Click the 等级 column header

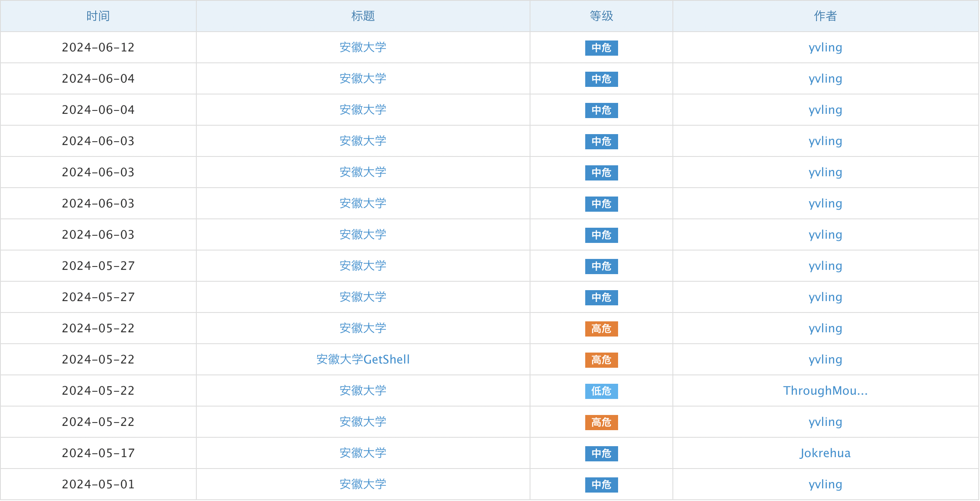click(x=601, y=16)
